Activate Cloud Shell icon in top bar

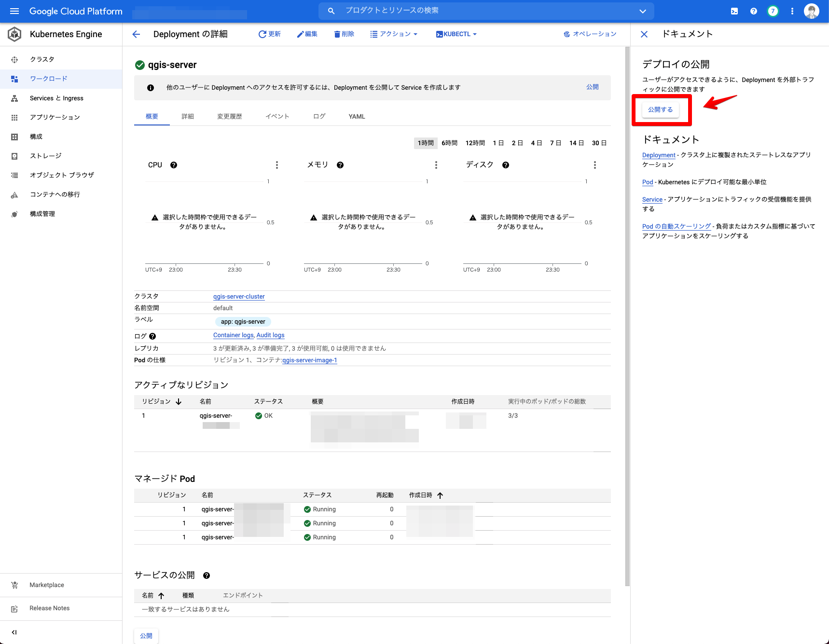pos(734,11)
